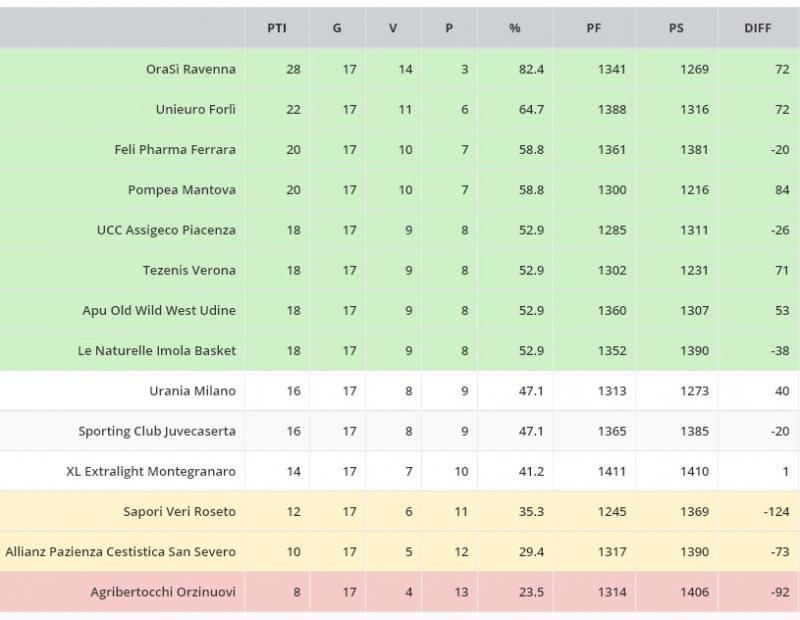Open UCC Assigeco Piacenza entry

click(x=166, y=230)
